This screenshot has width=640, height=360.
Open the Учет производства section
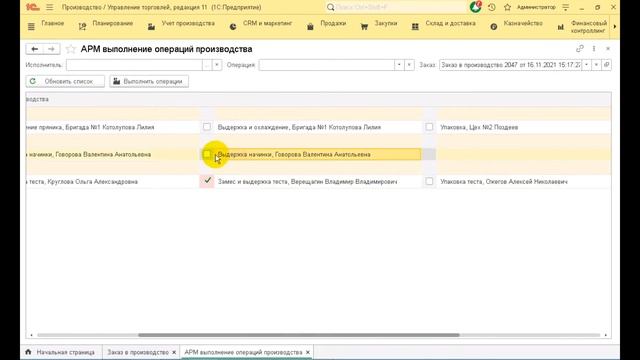pos(188,23)
